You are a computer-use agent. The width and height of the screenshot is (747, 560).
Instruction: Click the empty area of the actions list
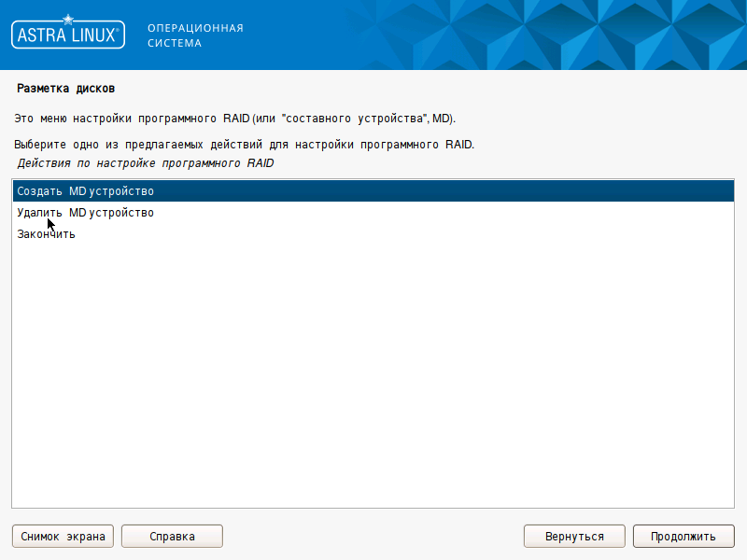373,373
